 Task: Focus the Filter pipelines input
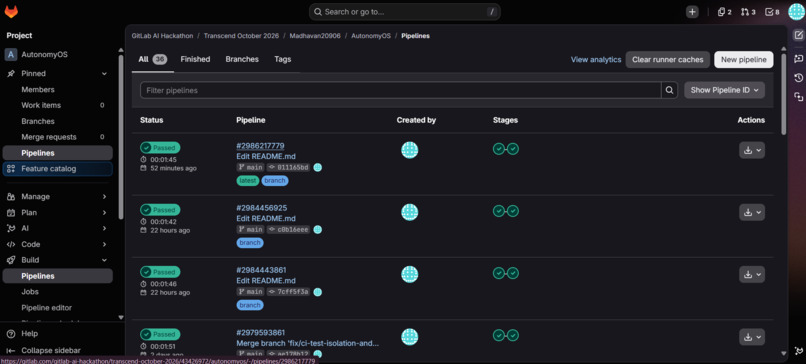[400, 90]
